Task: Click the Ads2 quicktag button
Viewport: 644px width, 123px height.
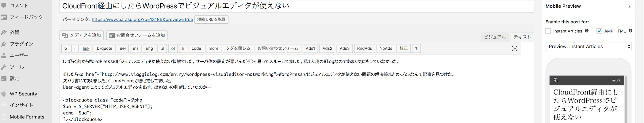Action: click(x=327, y=48)
